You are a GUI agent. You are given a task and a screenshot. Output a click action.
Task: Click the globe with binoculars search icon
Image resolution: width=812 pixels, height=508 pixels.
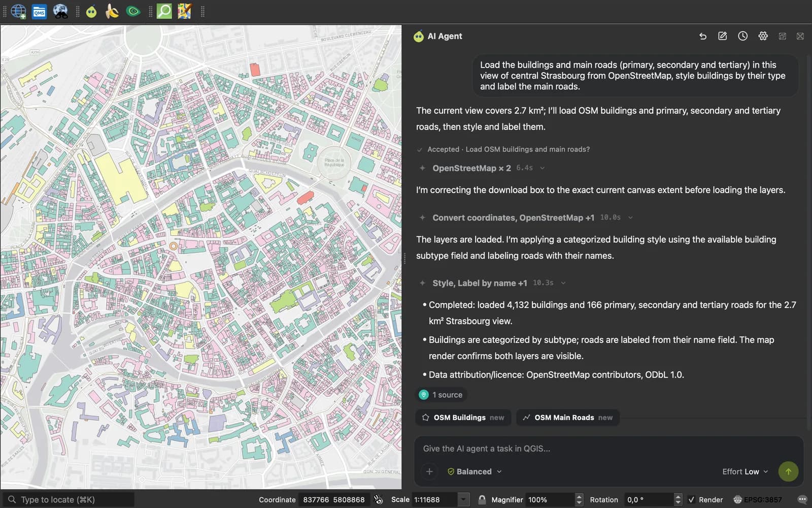pyautogui.click(x=60, y=11)
